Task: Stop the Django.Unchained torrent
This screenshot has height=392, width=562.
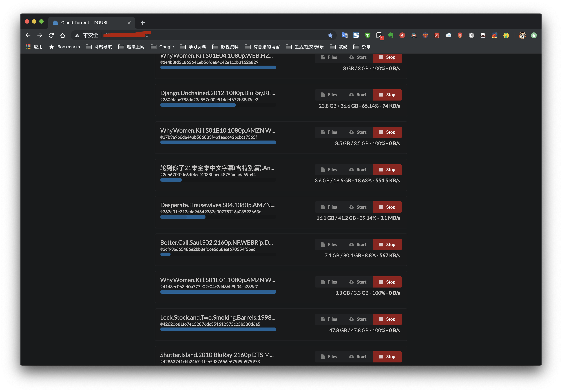Action: point(387,95)
